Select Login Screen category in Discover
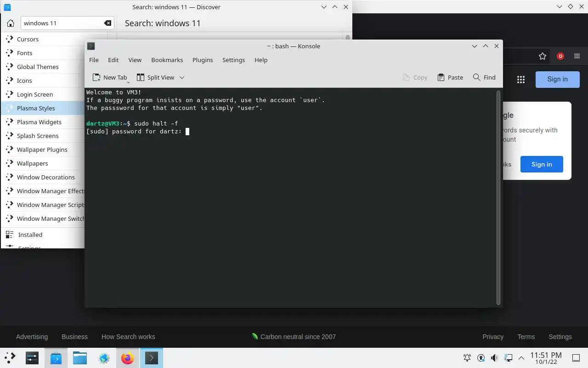 [x=43, y=94]
